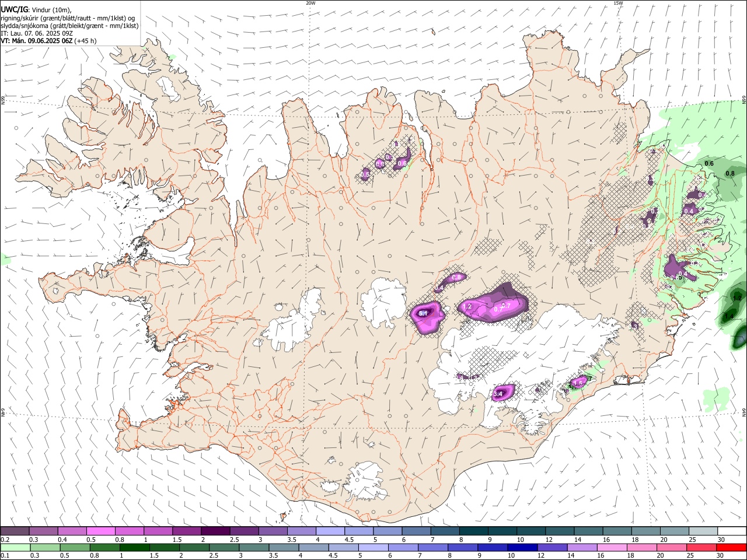This screenshot has width=747, height=560.
Task: Click the white '0.9' value in the northern patch
Action: click(379, 164)
